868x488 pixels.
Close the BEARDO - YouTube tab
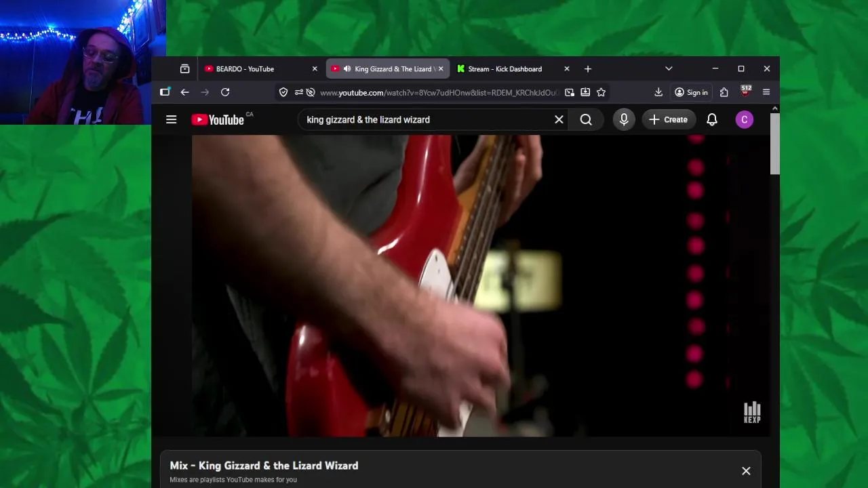pyautogui.click(x=315, y=68)
